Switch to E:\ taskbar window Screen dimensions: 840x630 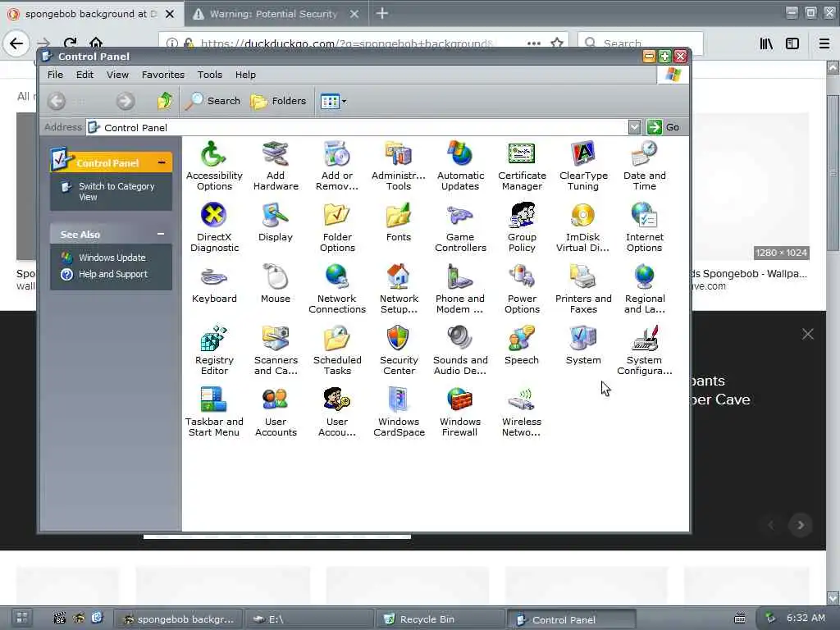point(309,619)
